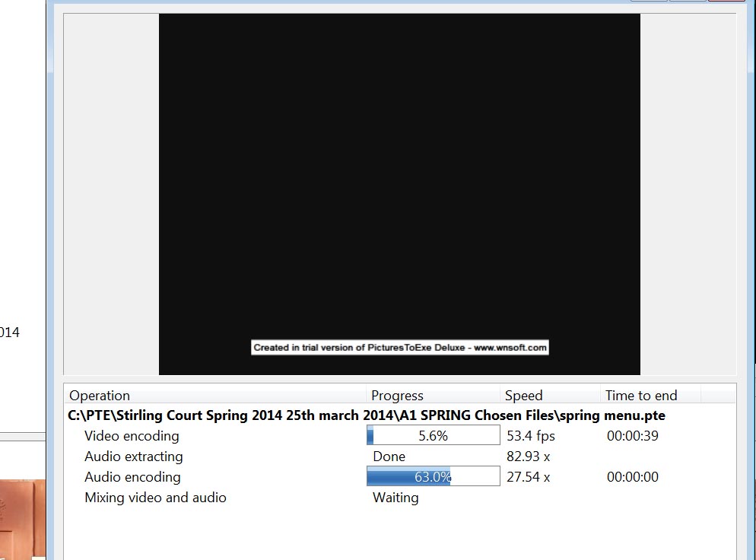Select the Audio extracting row label

(x=134, y=457)
